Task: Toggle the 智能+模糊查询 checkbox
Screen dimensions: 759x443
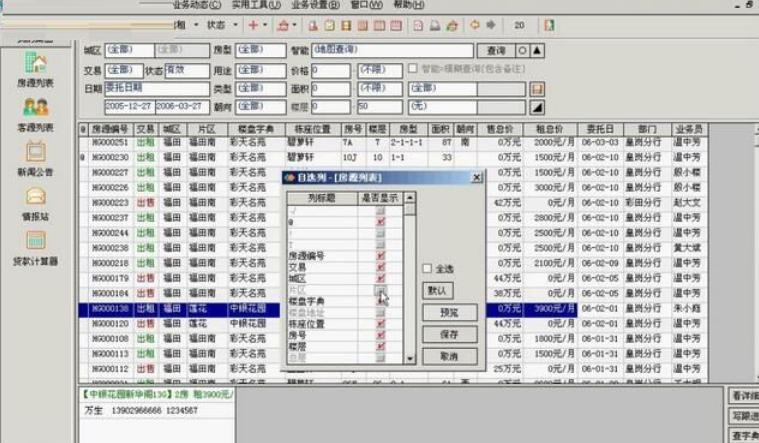Action: [412, 69]
